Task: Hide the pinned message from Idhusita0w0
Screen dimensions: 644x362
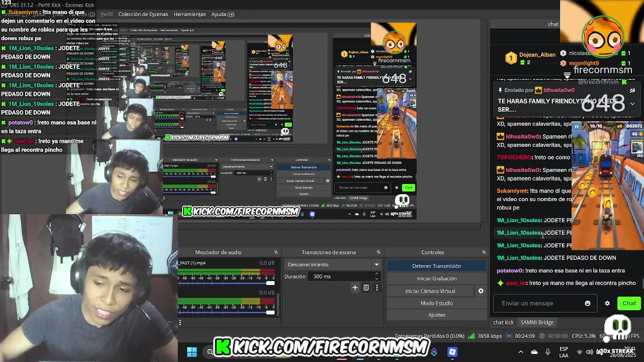Action: [632, 90]
